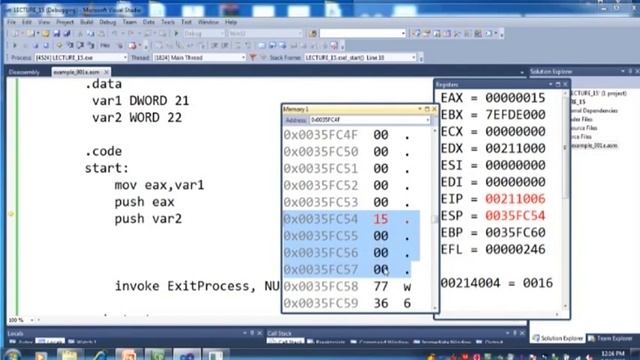The height and width of the screenshot is (360, 640).
Task: Open the Registers window options arrow
Action: coord(551,84)
